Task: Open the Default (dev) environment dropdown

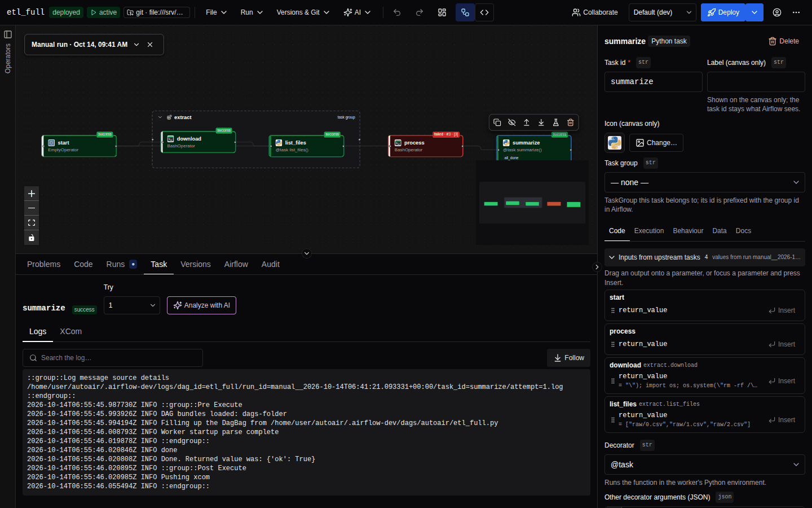Action: tap(663, 12)
